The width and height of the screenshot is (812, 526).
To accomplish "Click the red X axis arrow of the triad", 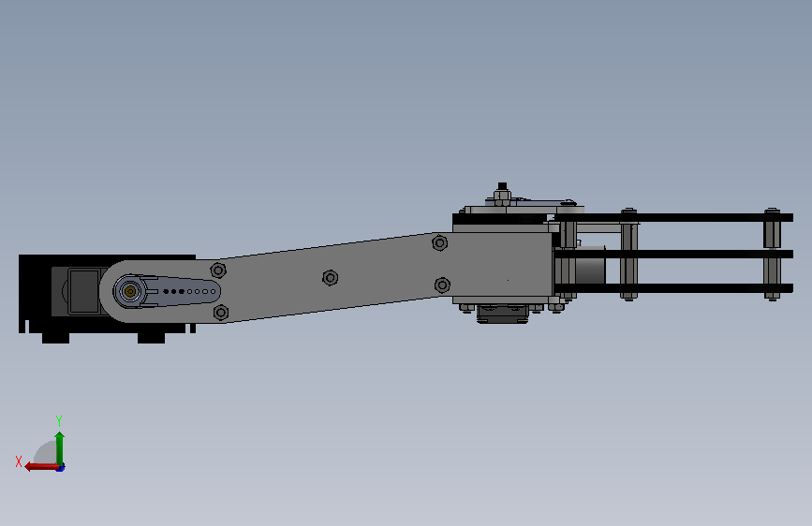I will pyautogui.click(x=41, y=467).
